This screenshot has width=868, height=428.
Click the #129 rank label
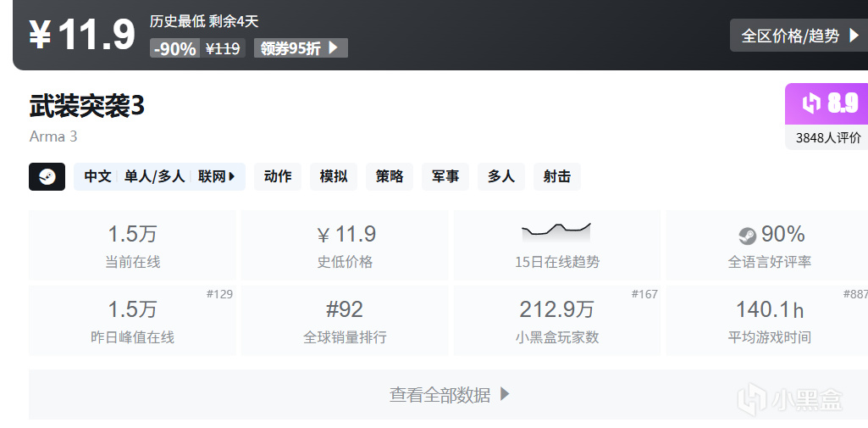(x=220, y=294)
